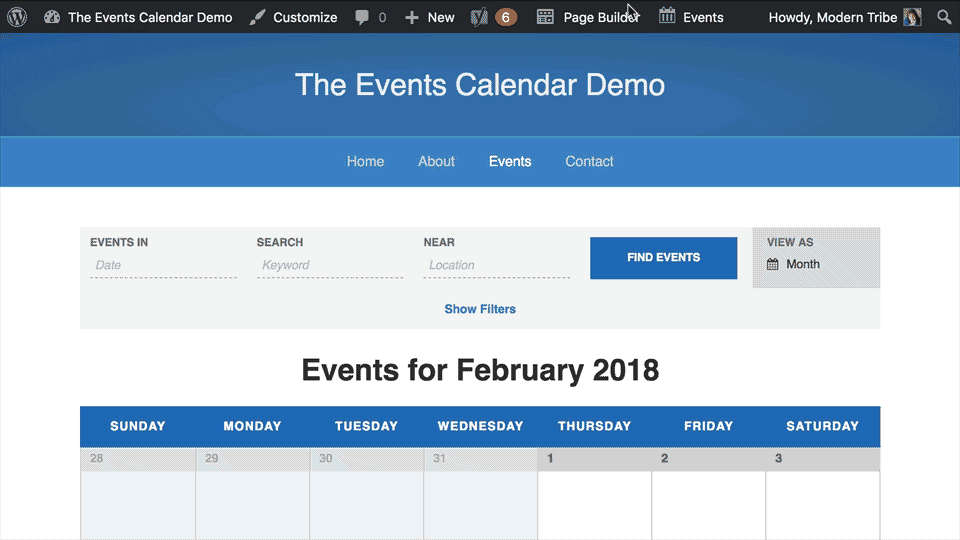Click the site title heading link
The height and width of the screenshot is (540, 960).
(x=480, y=84)
